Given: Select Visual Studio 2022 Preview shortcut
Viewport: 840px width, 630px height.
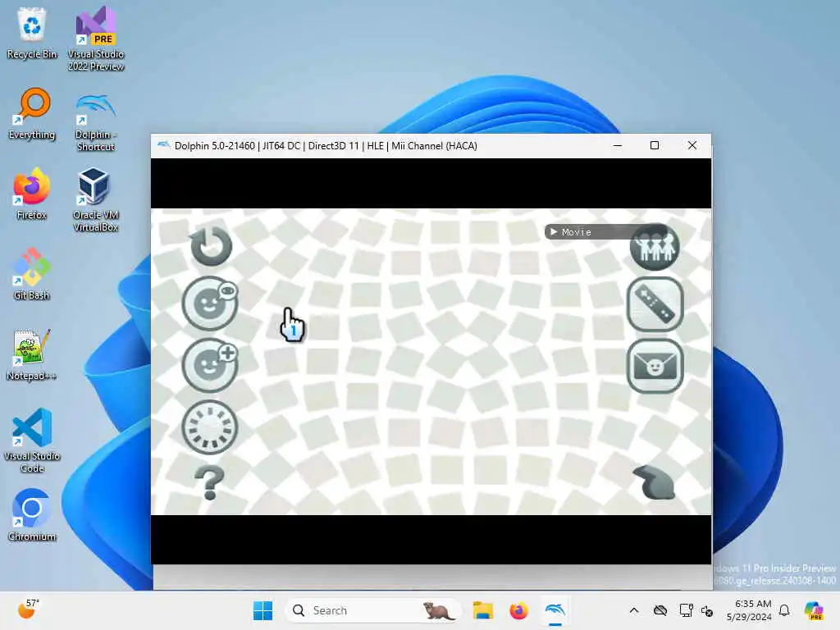Looking at the screenshot, I should (x=96, y=39).
